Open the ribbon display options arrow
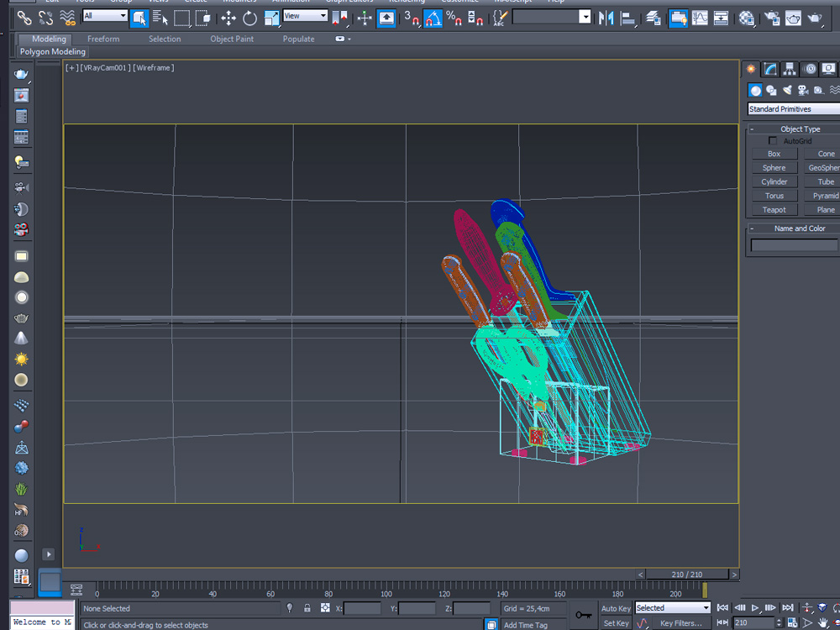 point(349,39)
